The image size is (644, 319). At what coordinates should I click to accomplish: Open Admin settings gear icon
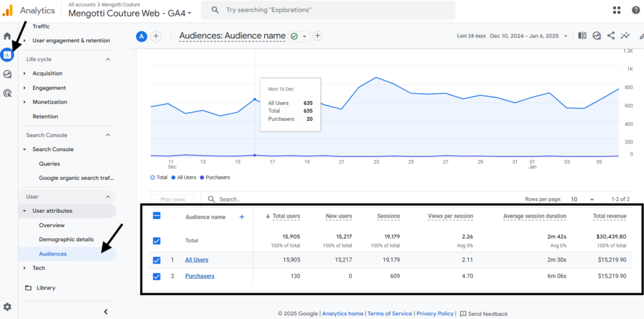8,306
